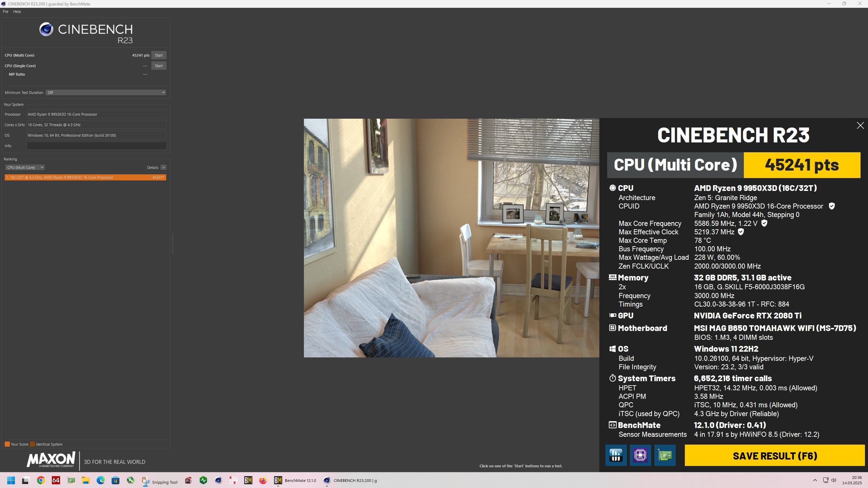This screenshot has width=868, height=488.
Task: Expand the ranking Details arrow
Action: pos(163,168)
